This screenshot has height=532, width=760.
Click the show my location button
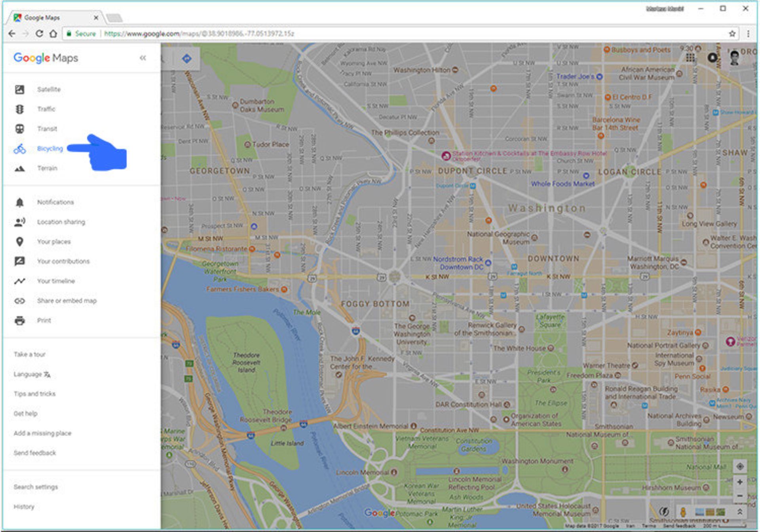[x=740, y=467]
